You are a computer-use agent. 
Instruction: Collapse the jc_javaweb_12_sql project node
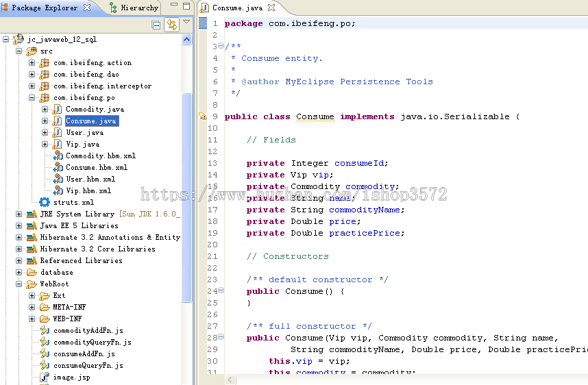coord(5,39)
